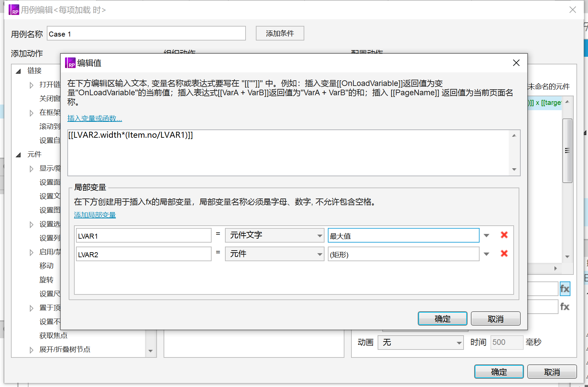Expand the 显示/隐藏 action item
This screenshot has width=588, height=387.
coord(32,169)
